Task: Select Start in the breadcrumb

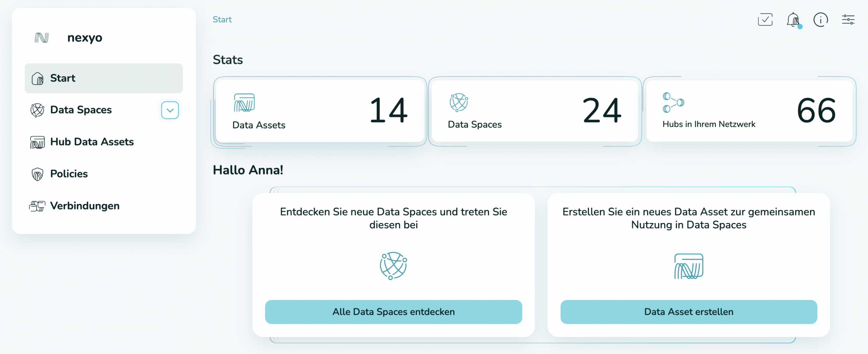Action: tap(222, 19)
